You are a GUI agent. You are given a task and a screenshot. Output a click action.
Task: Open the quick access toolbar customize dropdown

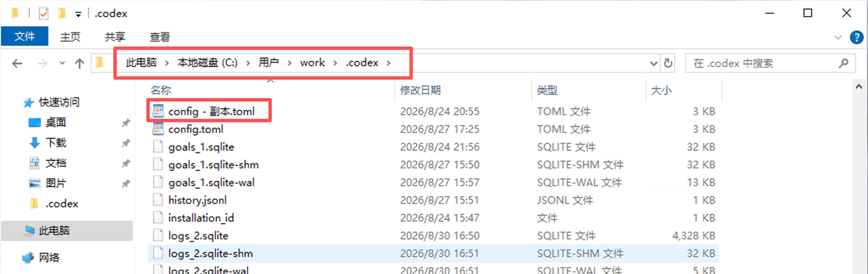pyautogui.click(x=78, y=14)
